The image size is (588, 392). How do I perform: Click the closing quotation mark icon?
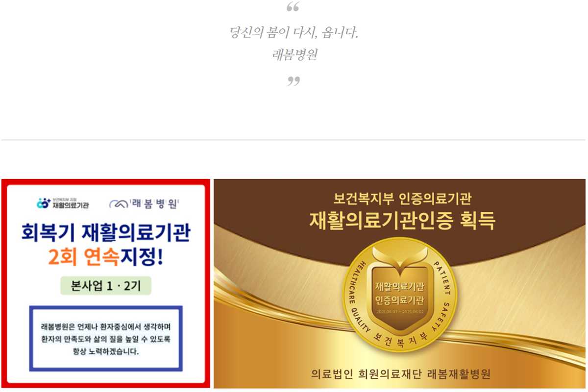[293, 81]
